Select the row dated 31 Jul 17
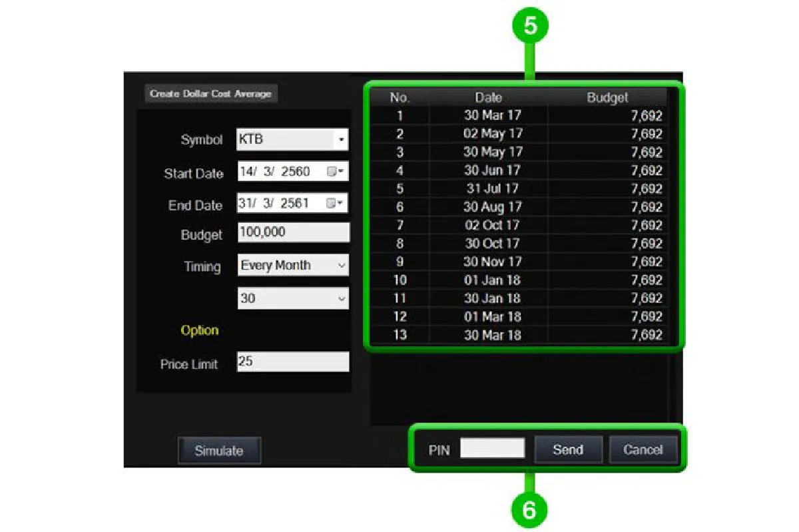 [x=519, y=188]
